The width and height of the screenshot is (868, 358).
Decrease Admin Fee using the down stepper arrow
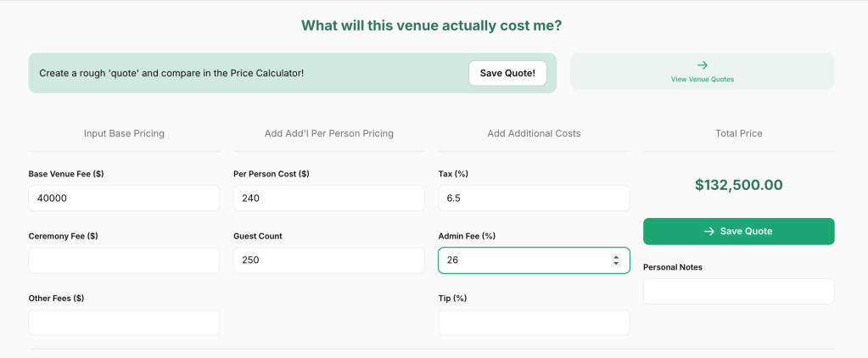(x=616, y=264)
